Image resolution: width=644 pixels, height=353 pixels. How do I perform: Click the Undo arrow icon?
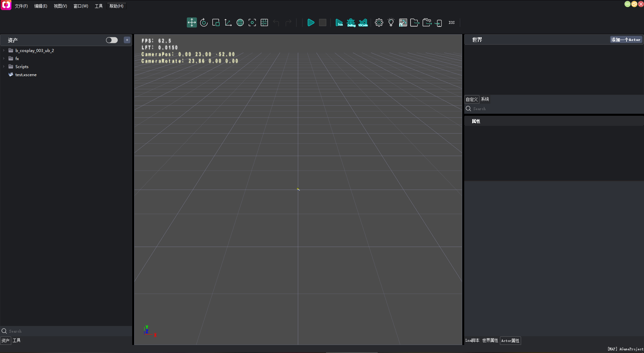[x=276, y=22]
